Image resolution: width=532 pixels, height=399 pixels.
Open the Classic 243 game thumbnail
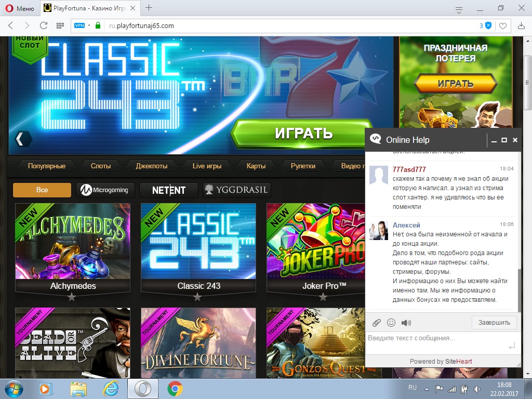(198, 241)
